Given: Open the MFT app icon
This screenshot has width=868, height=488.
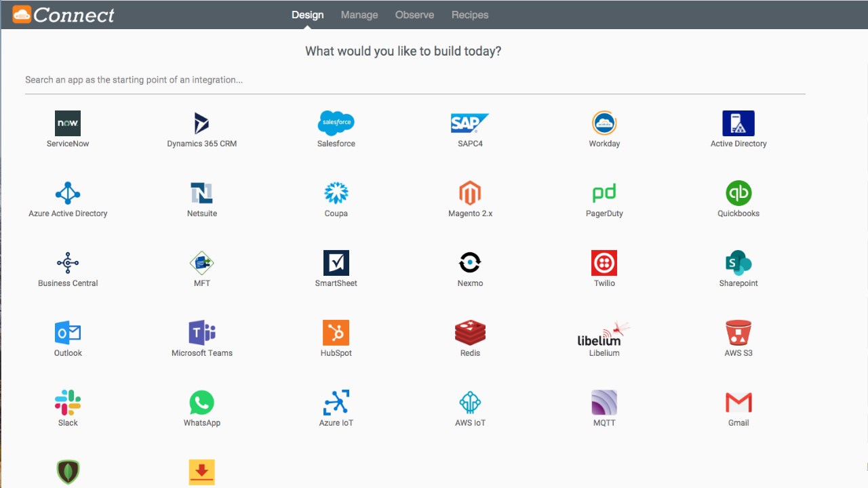Looking at the screenshot, I should 202,263.
